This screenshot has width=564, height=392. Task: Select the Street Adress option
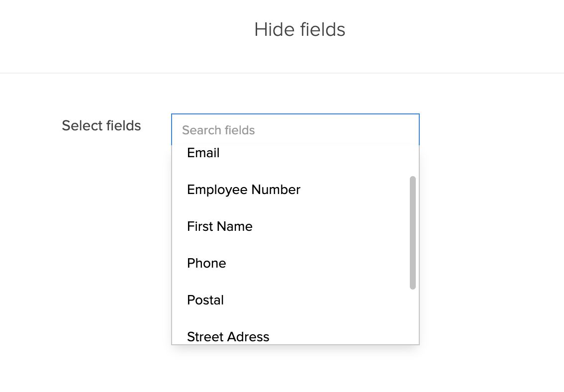pyautogui.click(x=228, y=336)
